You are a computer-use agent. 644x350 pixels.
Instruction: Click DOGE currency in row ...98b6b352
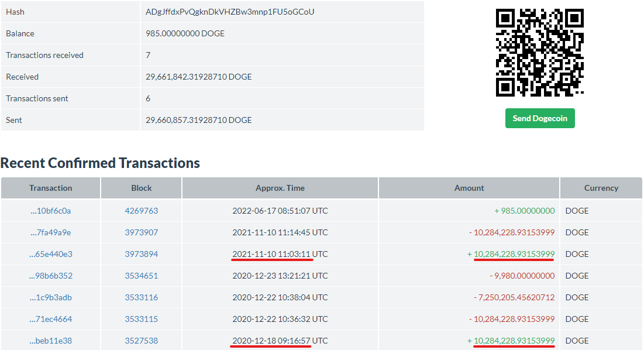(577, 276)
